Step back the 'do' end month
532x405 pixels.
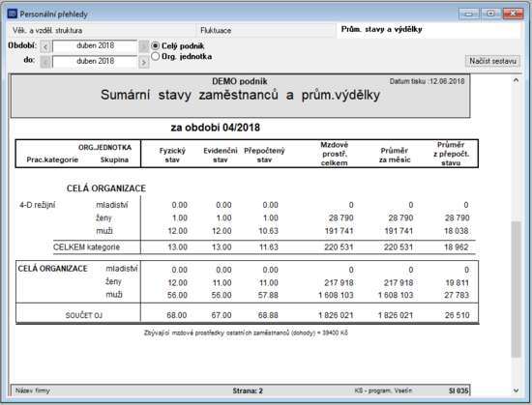[45, 62]
